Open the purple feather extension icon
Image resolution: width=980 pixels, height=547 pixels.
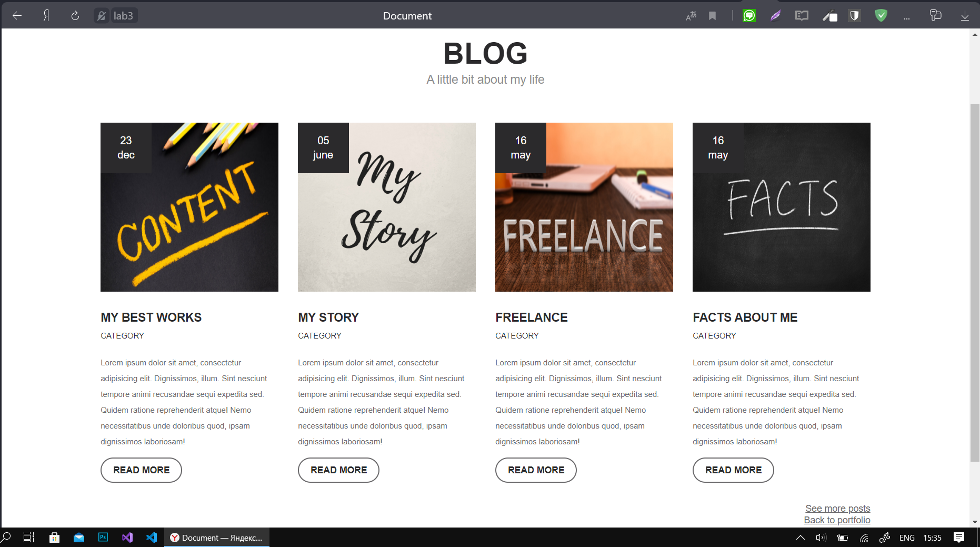coord(775,16)
